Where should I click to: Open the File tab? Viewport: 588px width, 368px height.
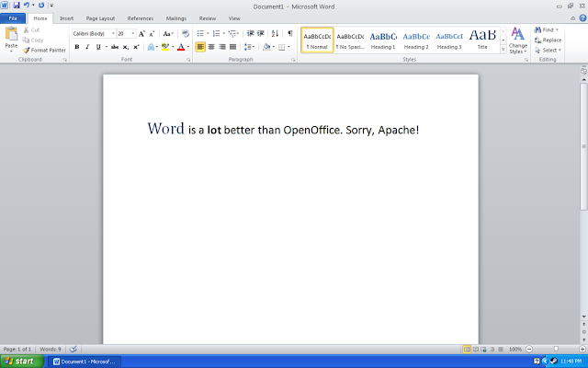(x=13, y=18)
